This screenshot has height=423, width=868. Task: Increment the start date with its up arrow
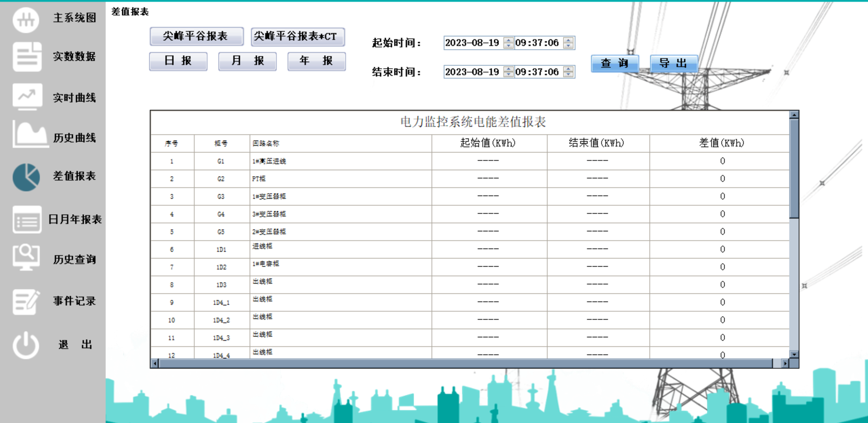[508, 40]
